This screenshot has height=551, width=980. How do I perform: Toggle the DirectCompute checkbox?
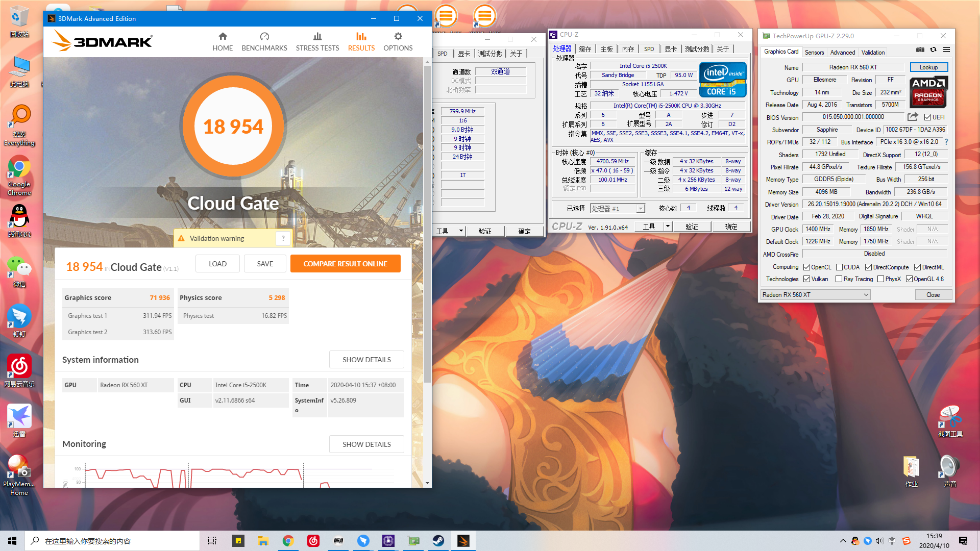coord(868,267)
